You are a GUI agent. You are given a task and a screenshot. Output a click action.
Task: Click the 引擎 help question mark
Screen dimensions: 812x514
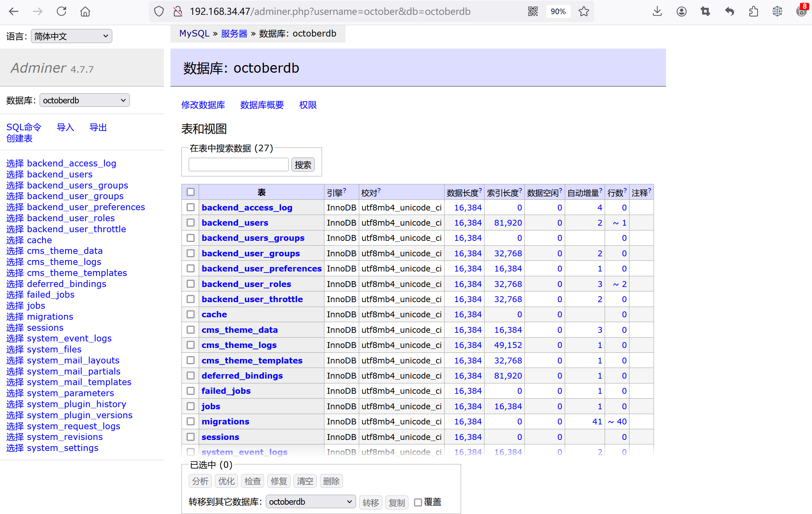(345, 190)
